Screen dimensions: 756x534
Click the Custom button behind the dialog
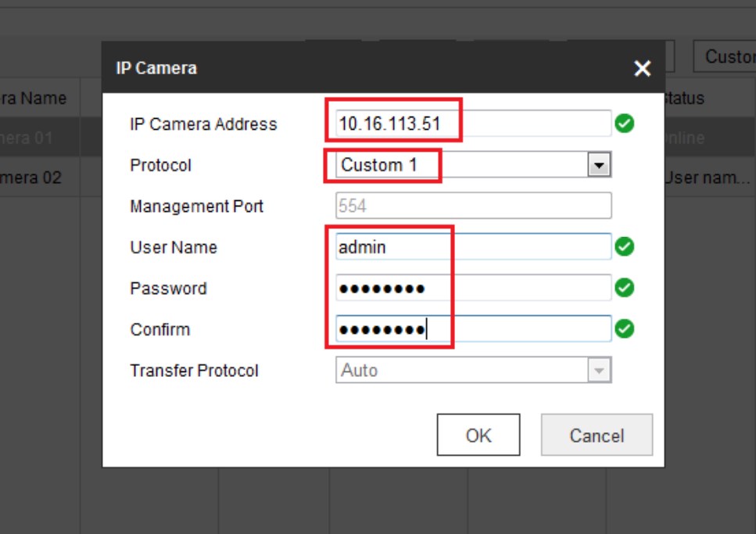(x=725, y=56)
